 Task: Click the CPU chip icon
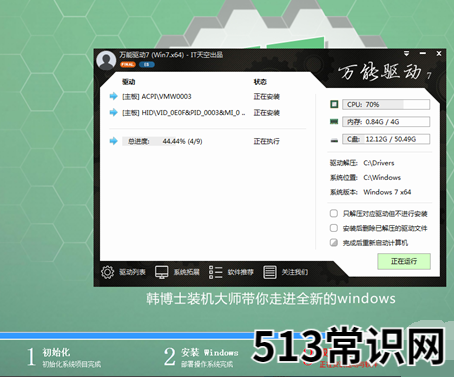tap(334, 104)
